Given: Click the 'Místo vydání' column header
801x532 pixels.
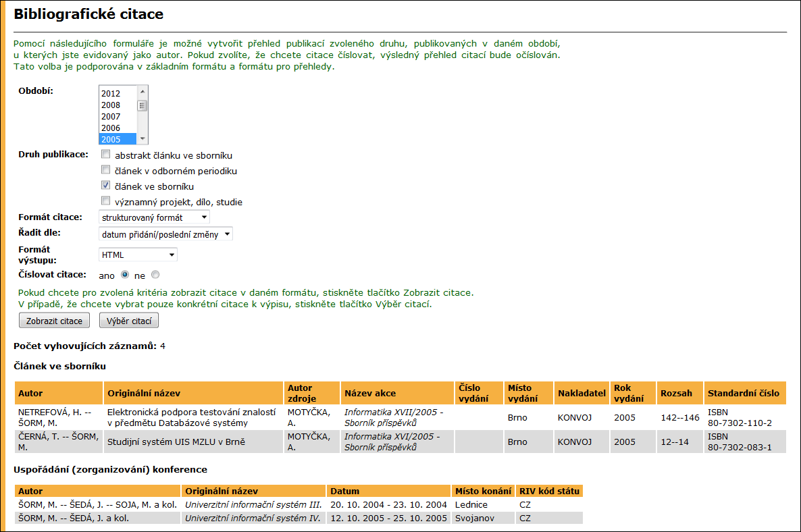Looking at the screenshot, I should click(528, 393).
